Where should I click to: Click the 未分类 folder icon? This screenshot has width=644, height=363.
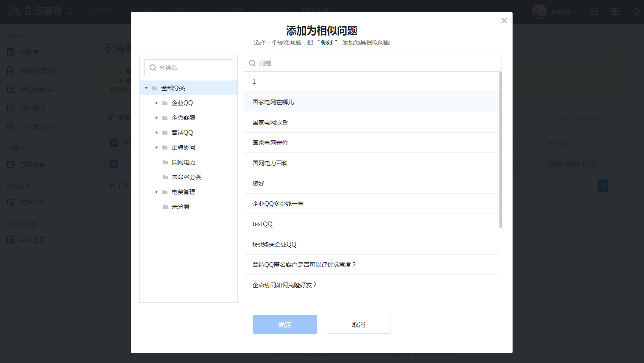(x=165, y=207)
